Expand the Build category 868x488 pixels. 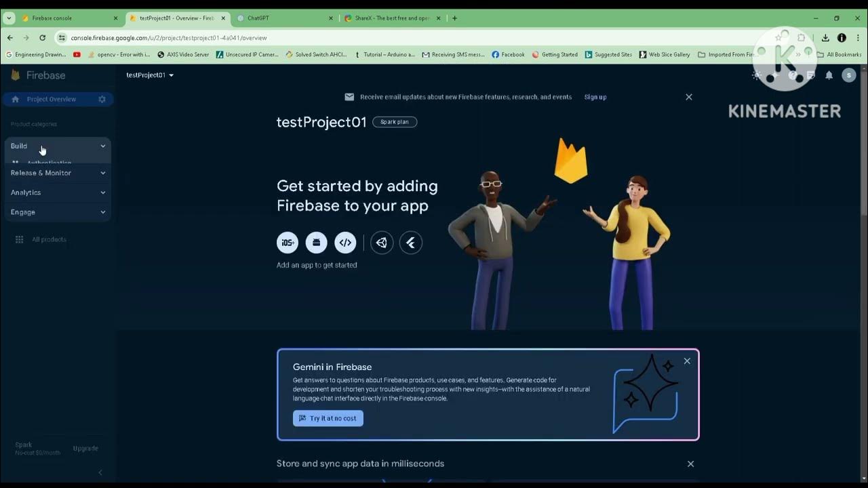(x=58, y=146)
